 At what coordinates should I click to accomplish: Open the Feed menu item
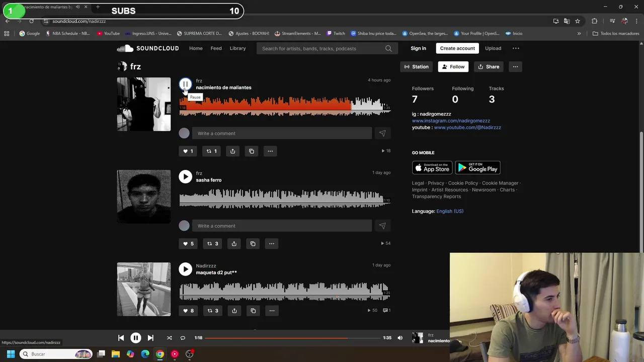coord(216,48)
